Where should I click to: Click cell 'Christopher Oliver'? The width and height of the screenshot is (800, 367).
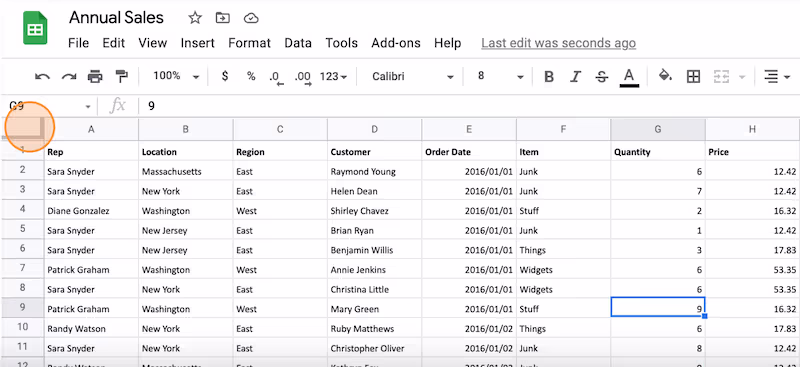[x=374, y=348]
